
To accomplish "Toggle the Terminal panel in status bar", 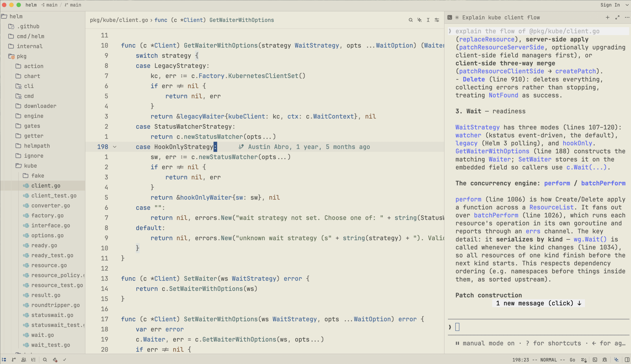I will (x=595, y=359).
